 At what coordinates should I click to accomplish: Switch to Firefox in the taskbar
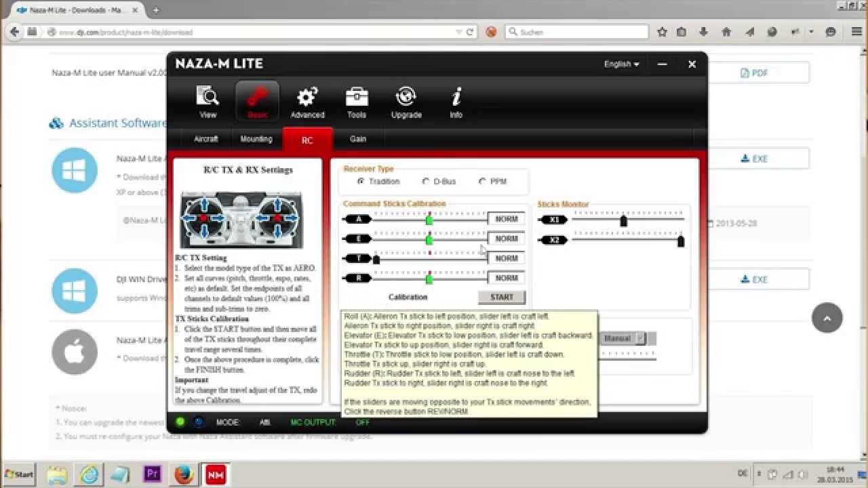pyautogui.click(x=183, y=474)
